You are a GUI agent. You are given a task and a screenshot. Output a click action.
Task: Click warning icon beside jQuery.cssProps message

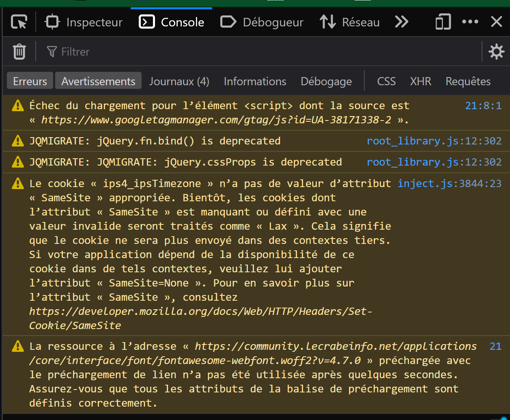18,162
